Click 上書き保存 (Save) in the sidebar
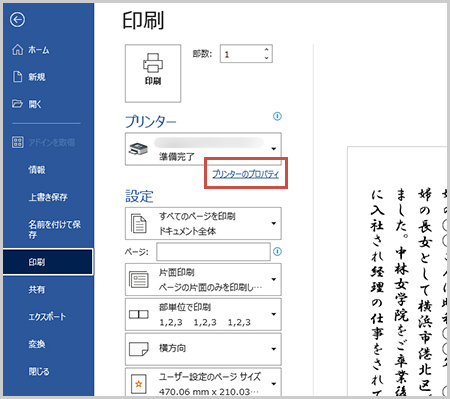This screenshot has width=450, height=399. click(x=48, y=197)
